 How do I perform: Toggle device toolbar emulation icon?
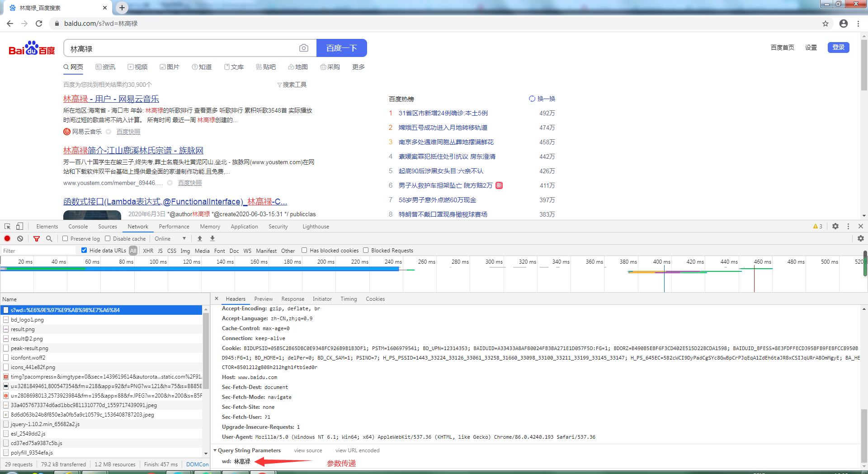pyautogui.click(x=19, y=226)
